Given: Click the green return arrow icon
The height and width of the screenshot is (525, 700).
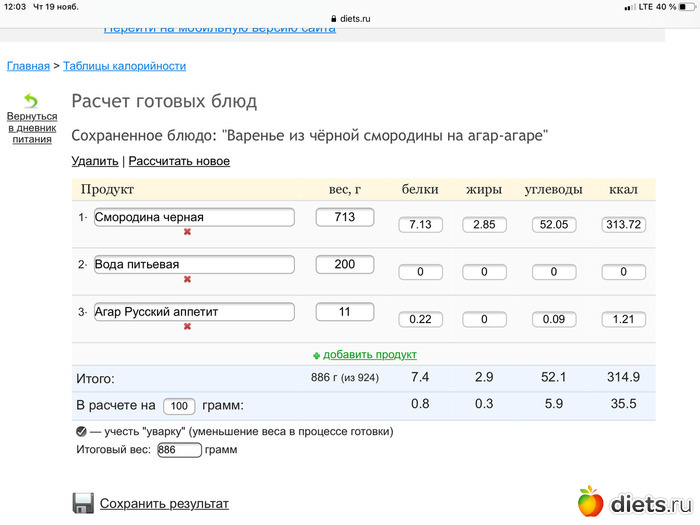Looking at the screenshot, I should [31, 101].
